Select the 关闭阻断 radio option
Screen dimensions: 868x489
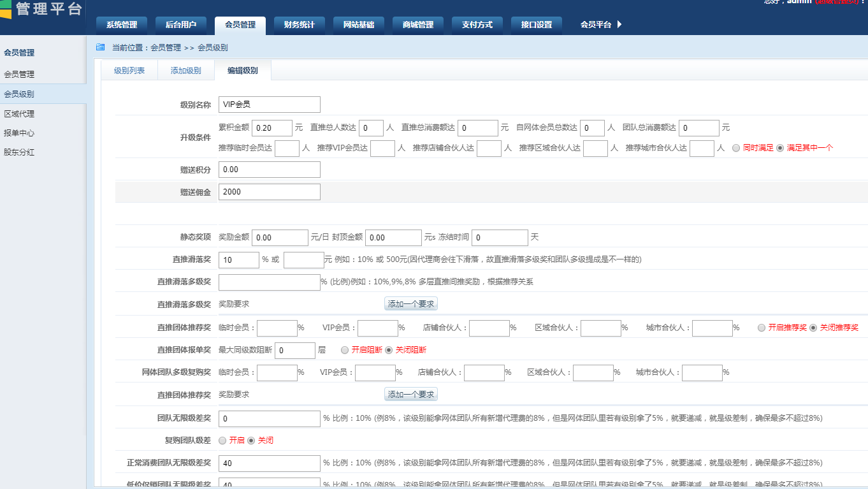(389, 350)
